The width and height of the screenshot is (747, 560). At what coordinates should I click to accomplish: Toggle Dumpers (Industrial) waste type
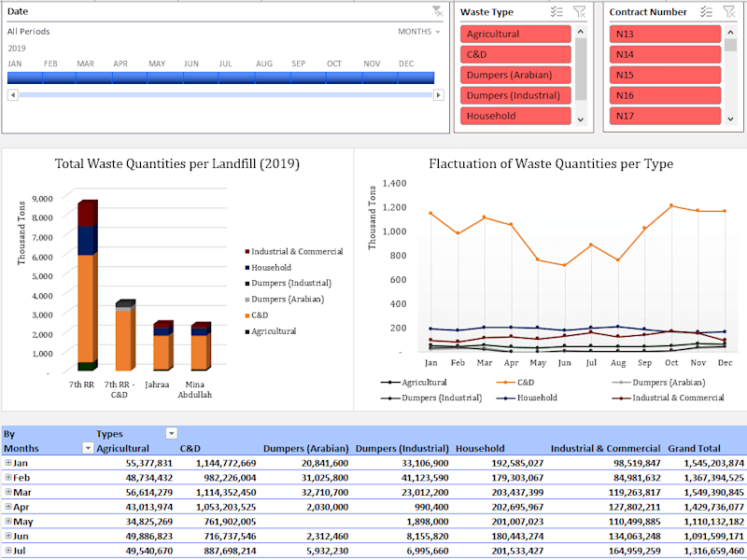click(515, 95)
